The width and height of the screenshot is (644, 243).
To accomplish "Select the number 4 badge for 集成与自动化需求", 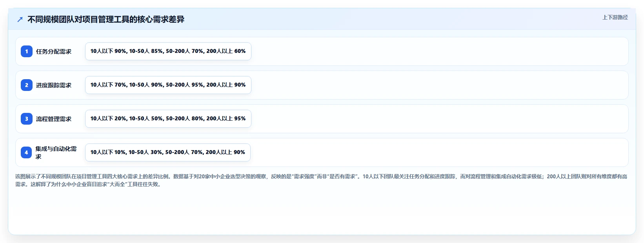I will tap(26, 152).
